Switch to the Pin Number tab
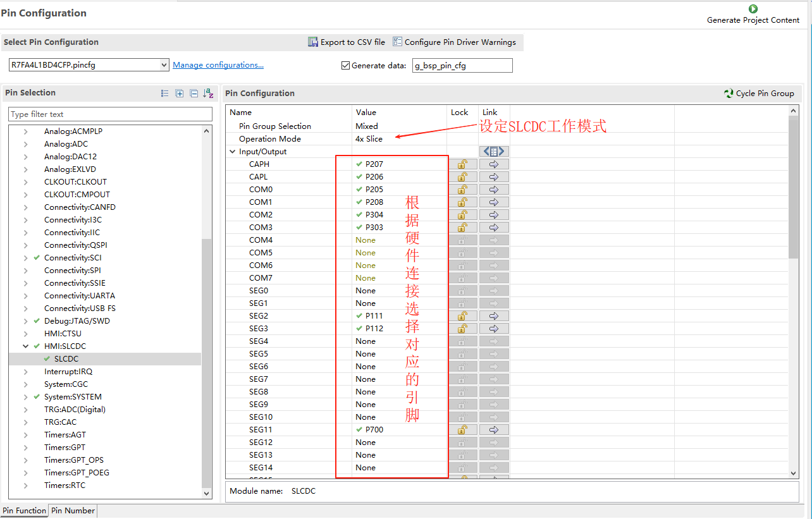This screenshot has width=812, height=519. point(73,511)
